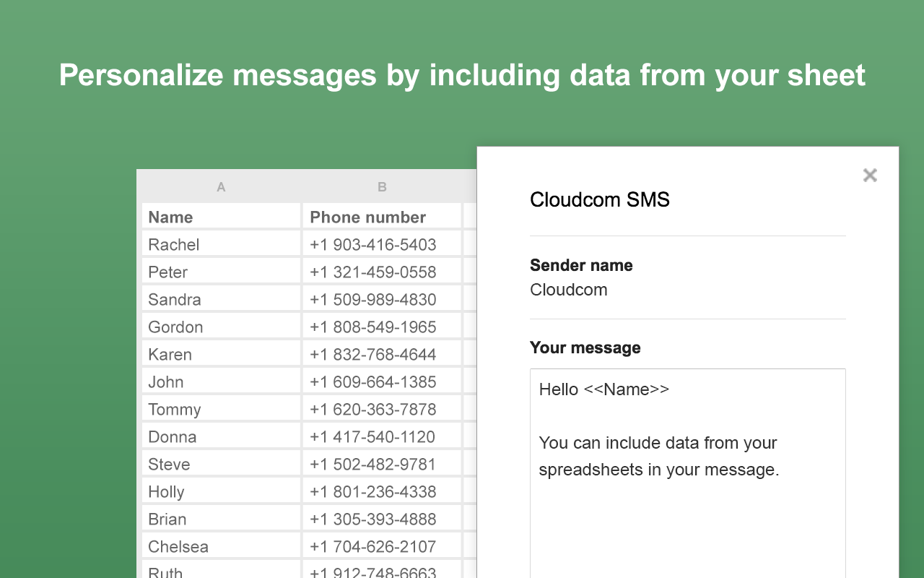924x578 pixels.
Task: Click the Cloudcom sender name value
Action: pos(569,290)
